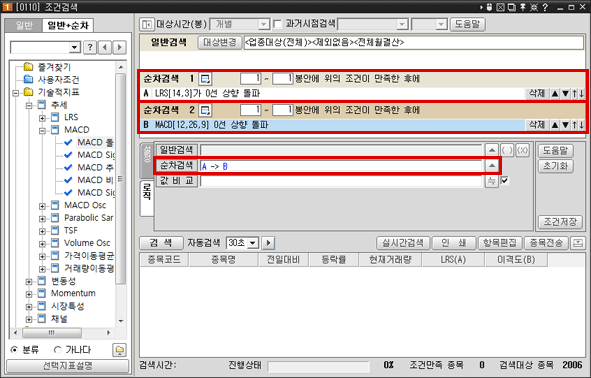Screen dimensions: 591x378
Task: Select the 가나다 radio button
Action: pyautogui.click(x=57, y=350)
